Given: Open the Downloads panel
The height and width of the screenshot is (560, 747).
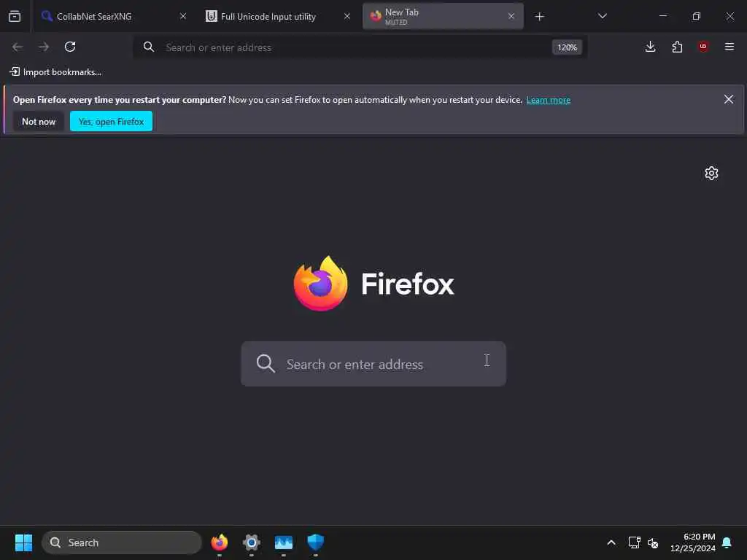Looking at the screenshot, I should (x=650, y=47).
